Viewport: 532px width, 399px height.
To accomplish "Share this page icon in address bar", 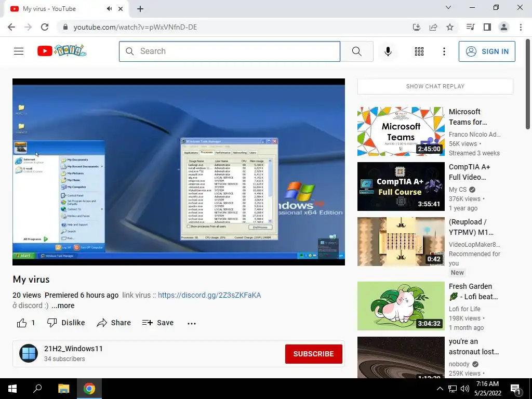I will (433, 27).
